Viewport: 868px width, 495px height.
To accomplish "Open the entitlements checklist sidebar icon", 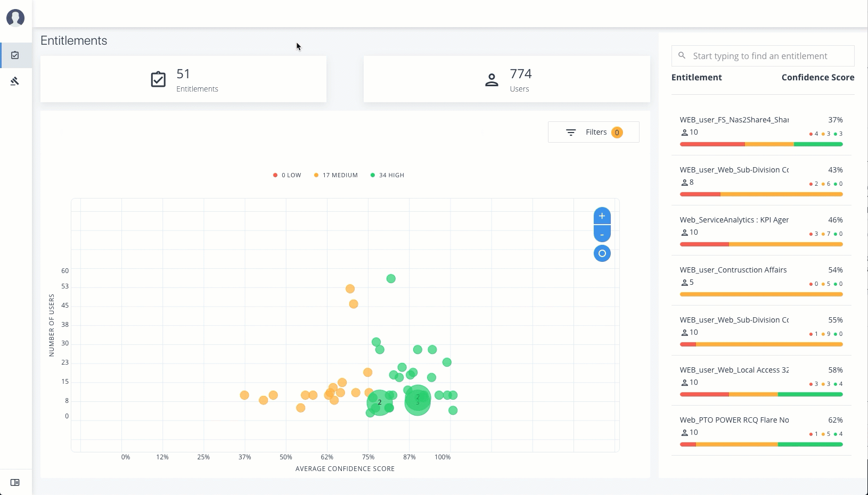I will 15,55.
